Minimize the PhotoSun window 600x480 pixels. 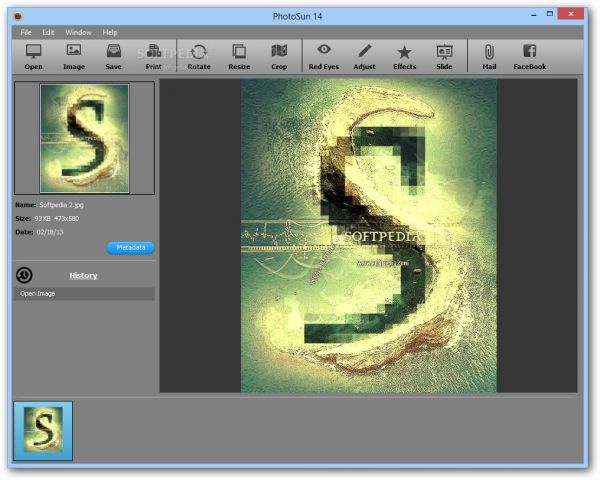534,15
